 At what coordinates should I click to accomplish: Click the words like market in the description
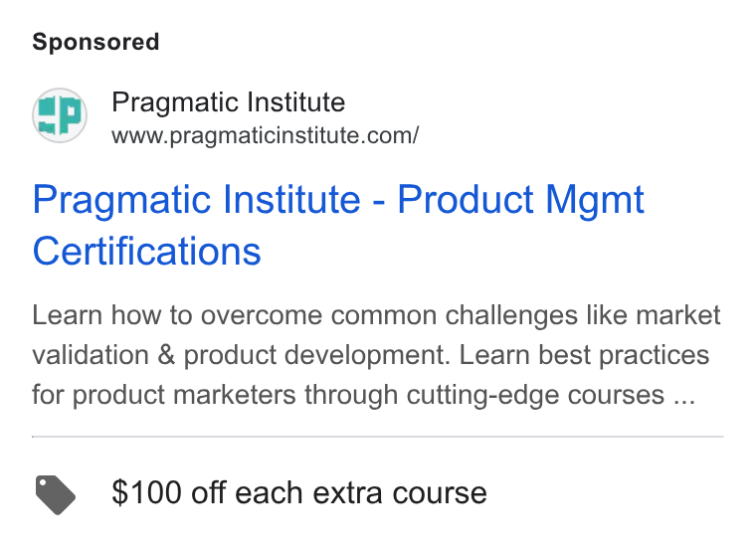click(x=654, y=315)
